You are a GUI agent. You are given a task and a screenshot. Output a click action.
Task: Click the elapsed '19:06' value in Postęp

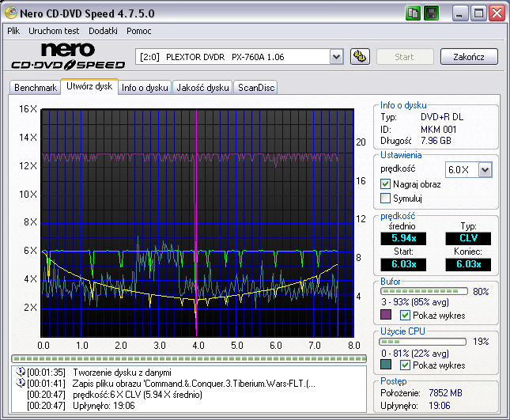[x=440, y=406]
